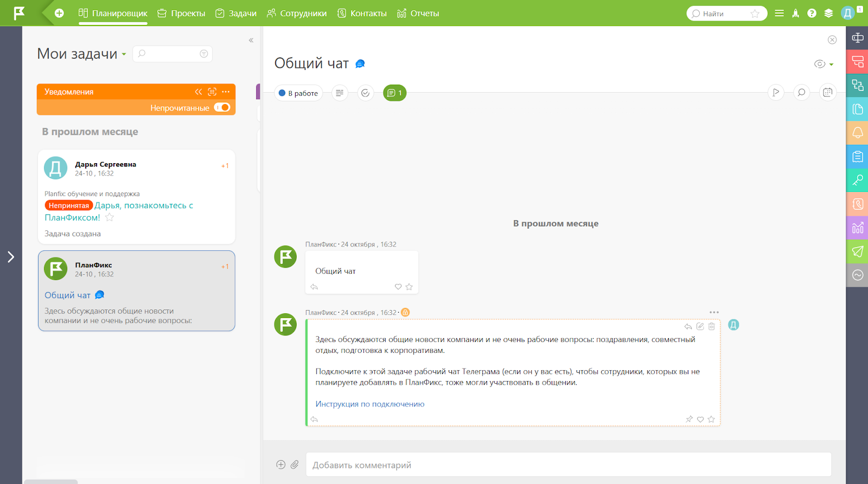Select the Контакты tab

coord(362,13)
